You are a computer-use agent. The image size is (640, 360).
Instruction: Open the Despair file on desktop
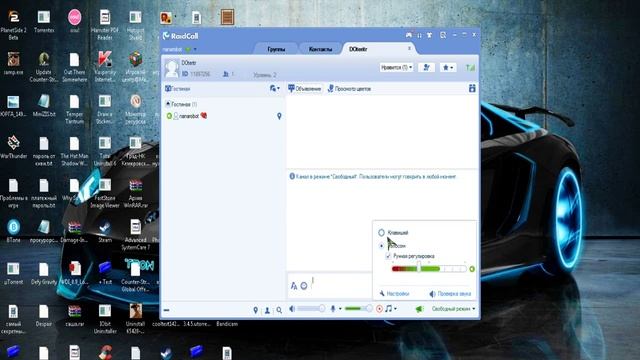point(44,315)
